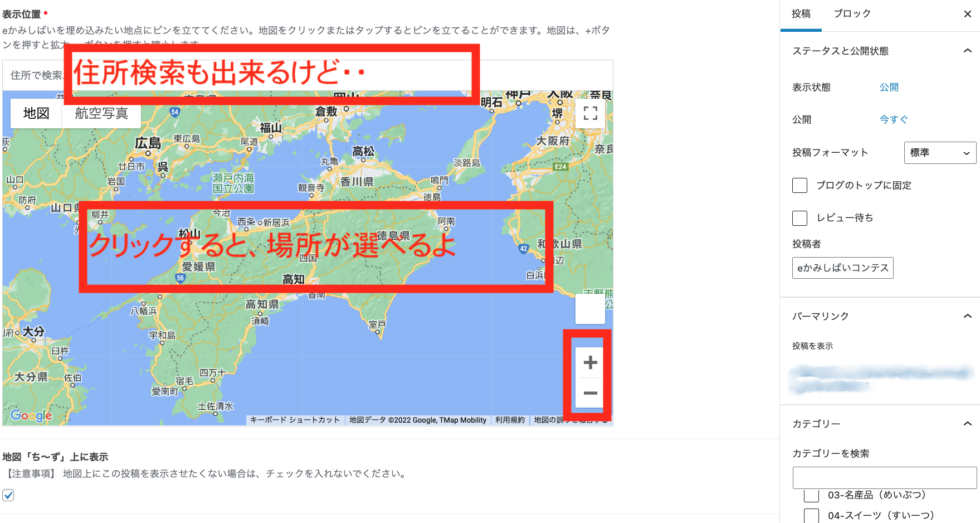Viewport: 980px width, 523px height.
Task: Click 投稿を表示 permalink label
Action: point(812,346)
